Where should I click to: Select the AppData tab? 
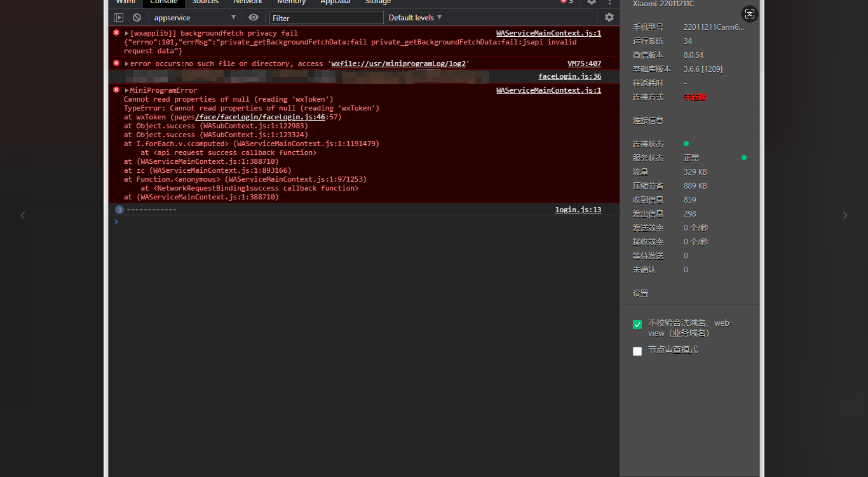[336, 2]
